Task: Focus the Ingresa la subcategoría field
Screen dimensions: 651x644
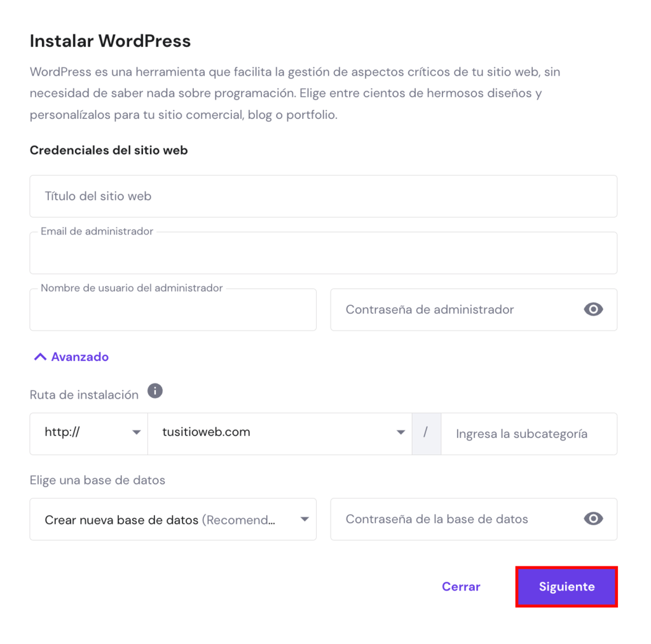Action: point(528,434)
